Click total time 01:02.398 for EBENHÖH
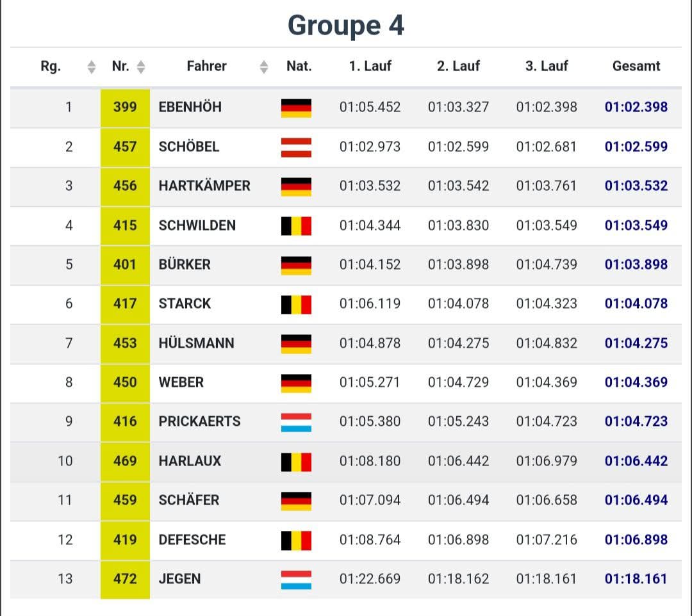The width and height of the screenshot is (692, 616). pos(636,107)
